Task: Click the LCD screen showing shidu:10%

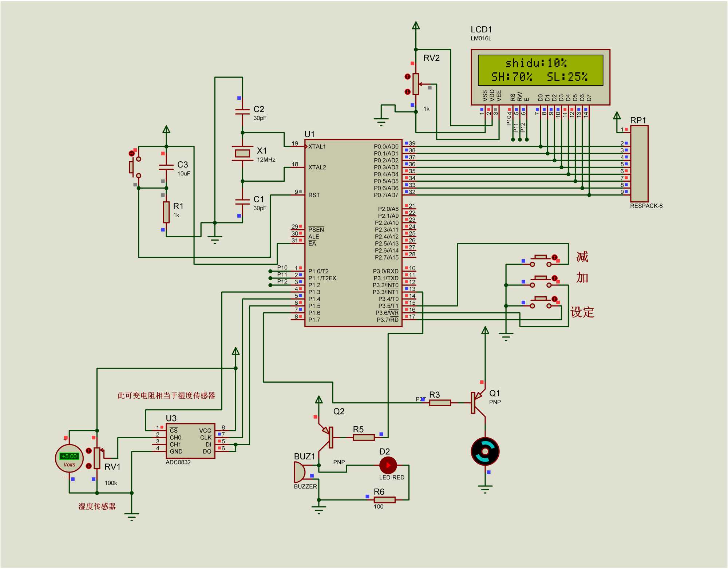Action: coord(540,70)
